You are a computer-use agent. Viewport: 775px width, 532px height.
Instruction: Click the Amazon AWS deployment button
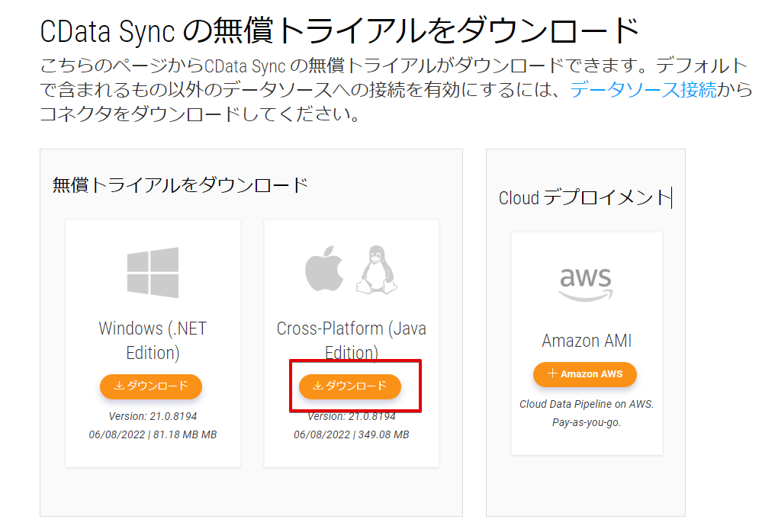pyautogui.click(x=584, y=374)
